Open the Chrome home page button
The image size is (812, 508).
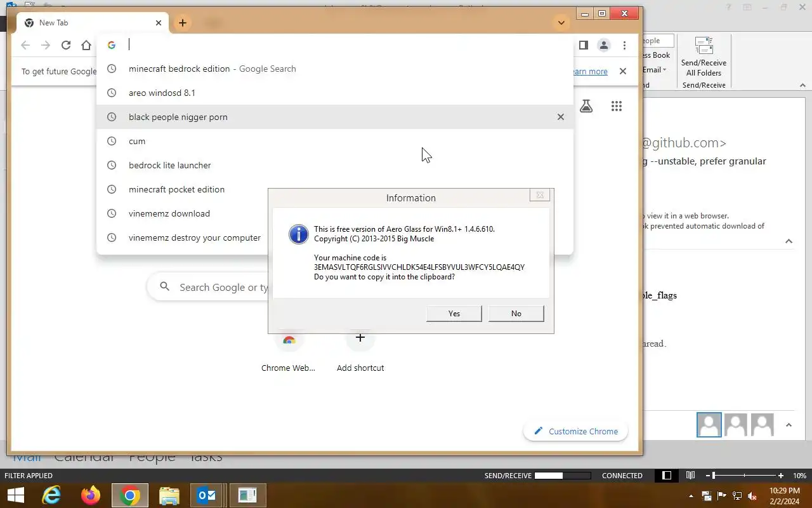tap(86, 45)
